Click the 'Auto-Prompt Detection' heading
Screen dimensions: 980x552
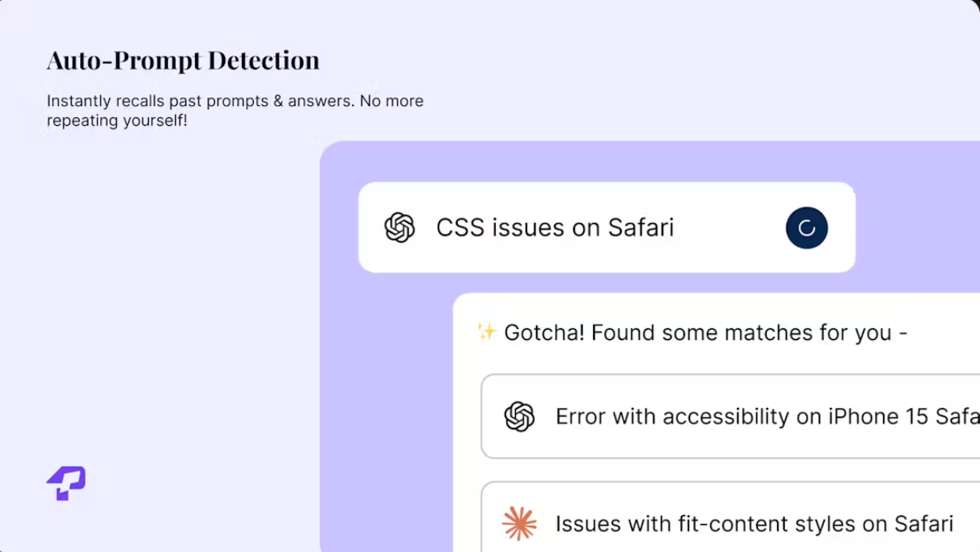[183, 61]
